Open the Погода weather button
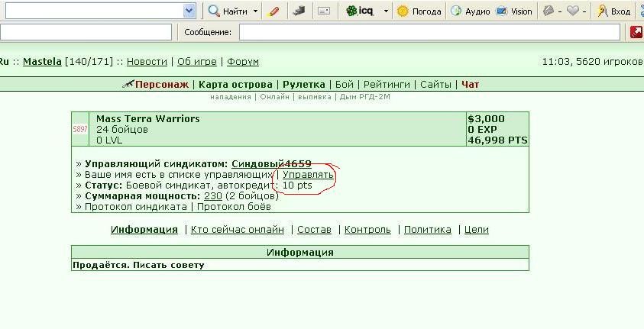This screenshot has height=329, width=644. point(419,11)
